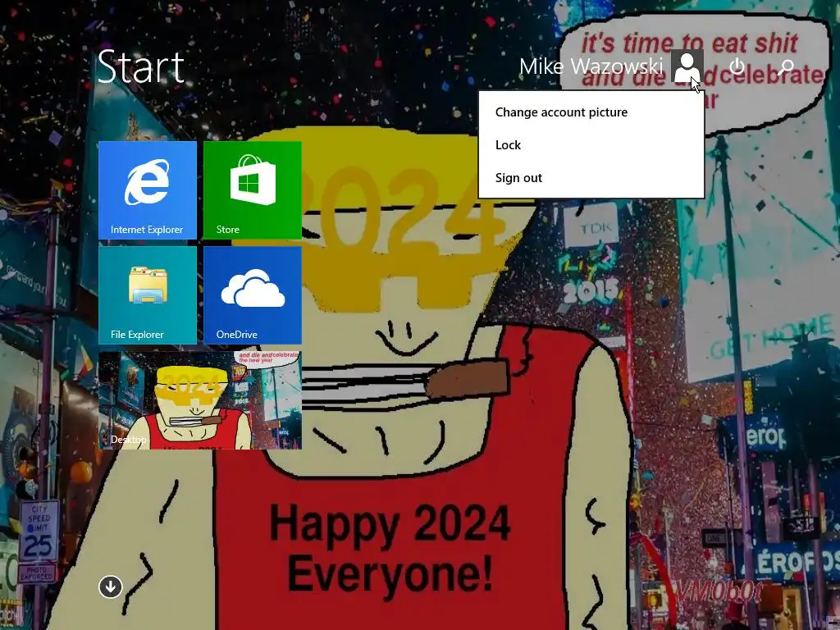Viewport: 840px width, 630px height.
Task: Open the File Explorer tile
Action: pyautogui.click(x=148, y=295)
